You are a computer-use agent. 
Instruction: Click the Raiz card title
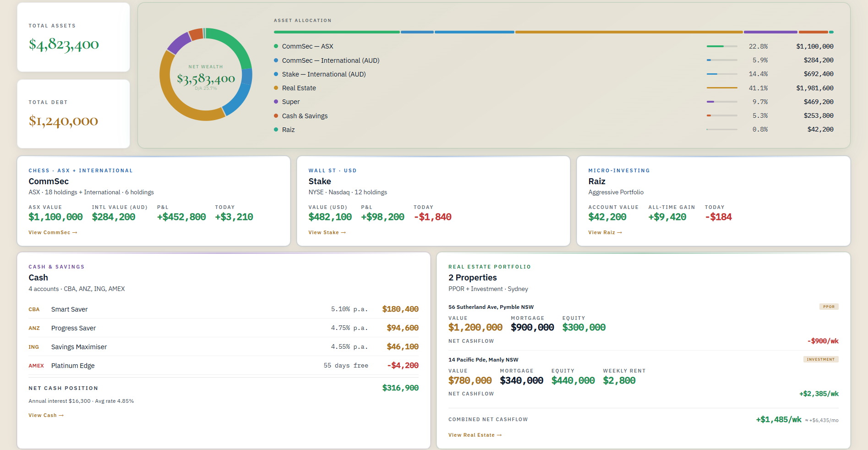click(x=597, y=181)
